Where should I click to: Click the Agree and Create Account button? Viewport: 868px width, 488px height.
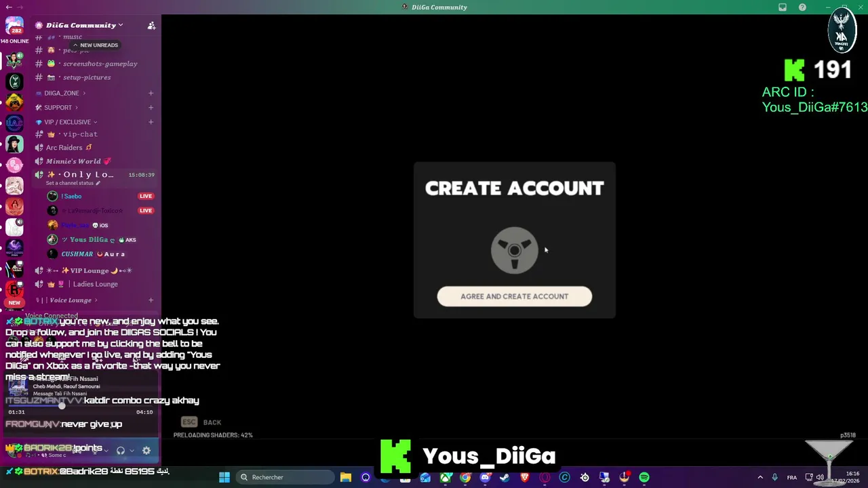point(514,296)
